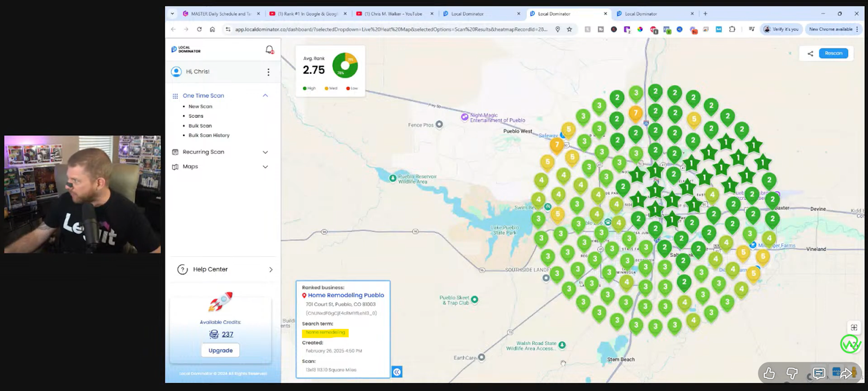Click the Rescan button
This screenshot has height=391, width=868.
pyautogui.click(x=833, y=53)
